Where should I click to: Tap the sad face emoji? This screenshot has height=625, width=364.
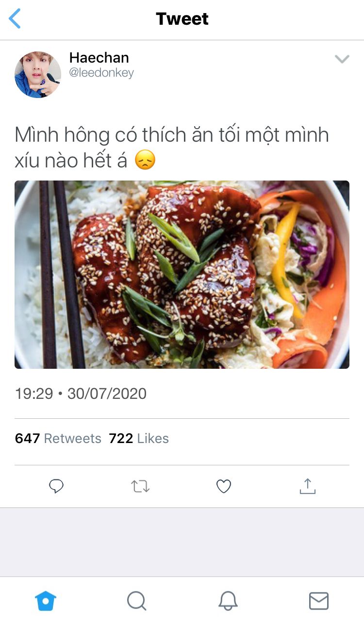pos(145,160)
